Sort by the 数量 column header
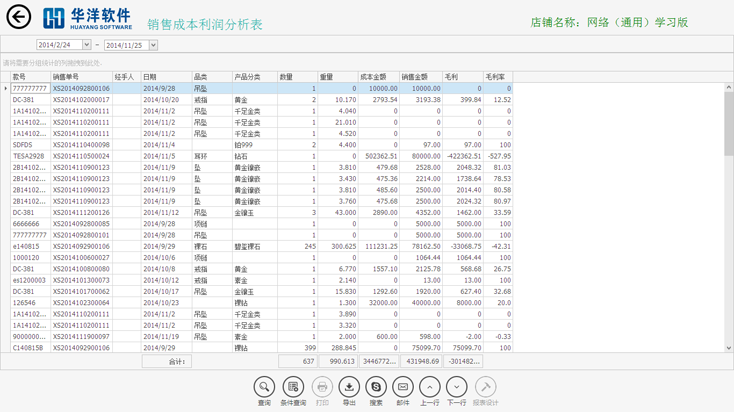Screen dimensions: 734x412 pos(298,77)
